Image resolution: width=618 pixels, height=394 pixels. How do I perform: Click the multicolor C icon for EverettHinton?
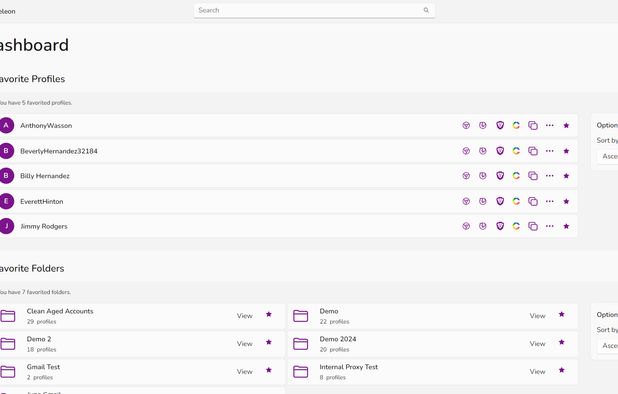(x=516, y=201)
